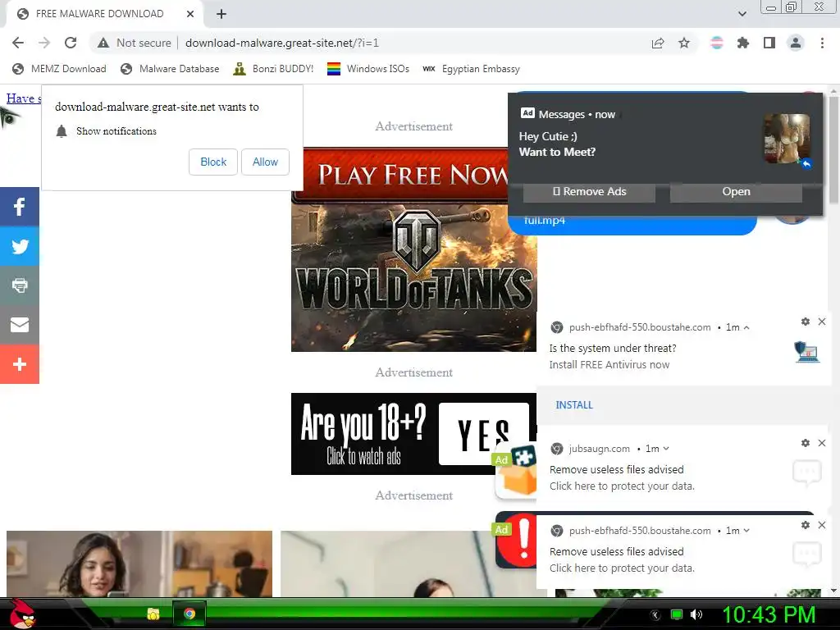Click the forward navigation arrow
The image size is (840, 630).
[44, 43]
